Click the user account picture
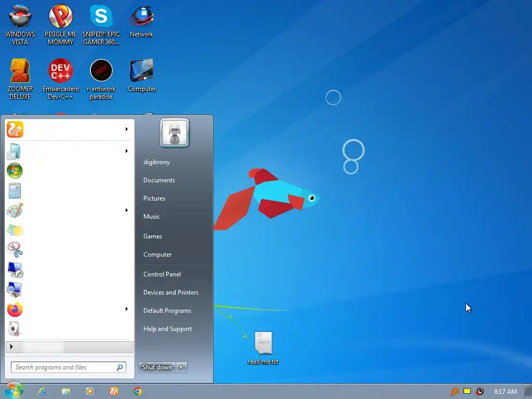This screenshot has width=532, height=399. (175, 132)
